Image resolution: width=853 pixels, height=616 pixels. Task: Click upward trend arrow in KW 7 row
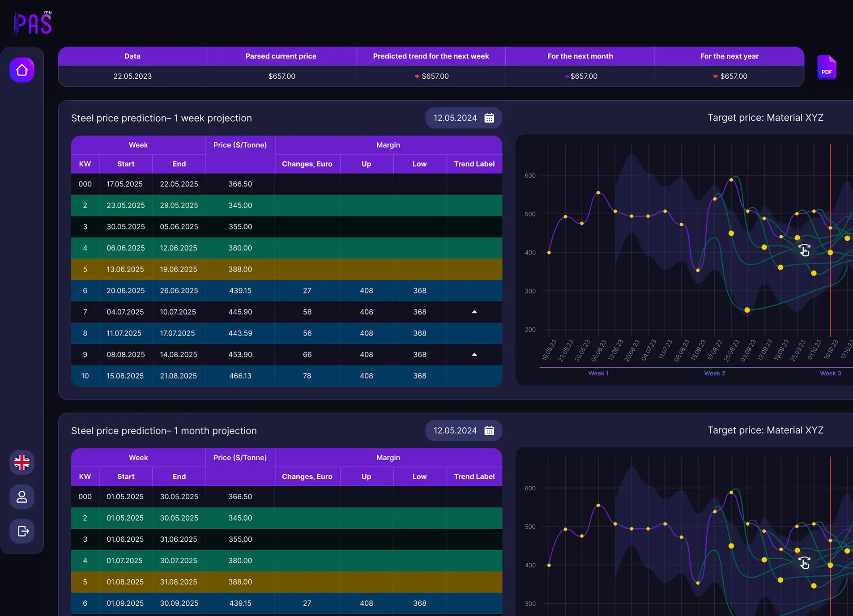[474, 312]
